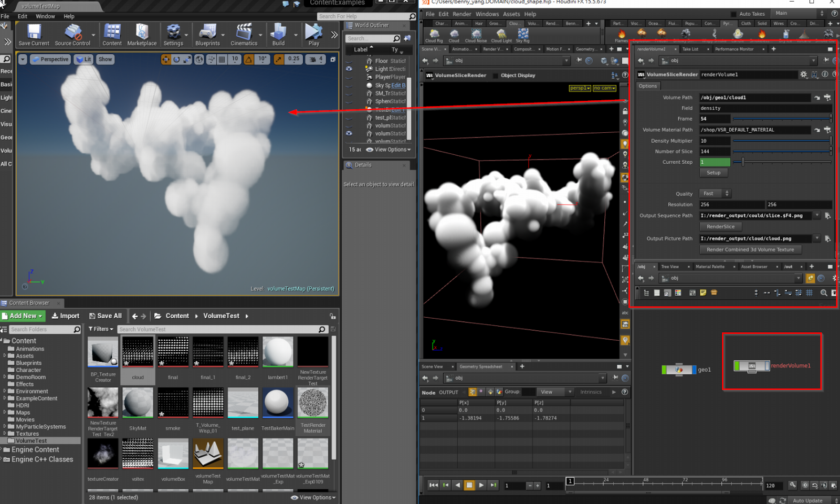Click the RenderSlice button

(x=720, y=226)
